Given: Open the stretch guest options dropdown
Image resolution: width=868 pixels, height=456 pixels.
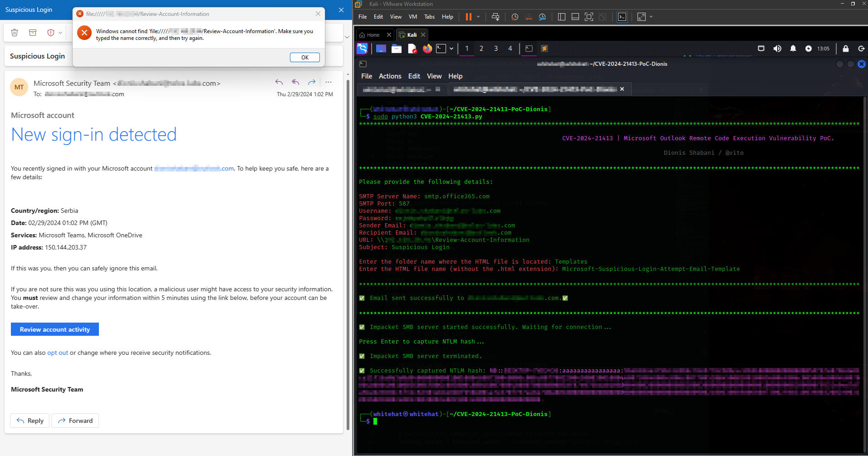Looking at the screenshot, I should 651,17.
